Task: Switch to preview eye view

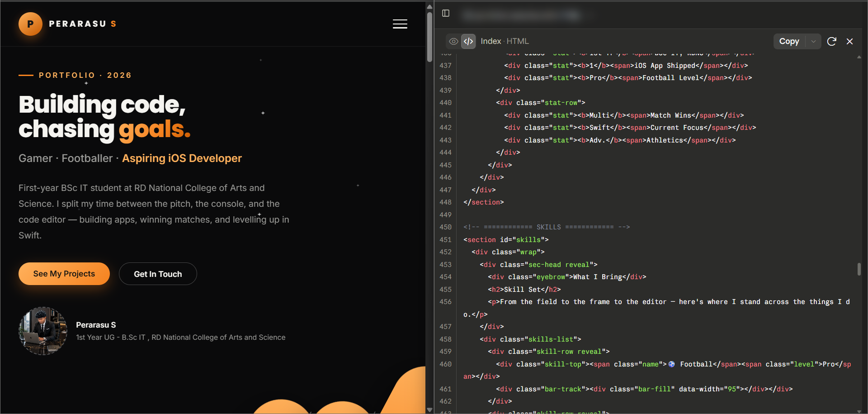Action: point(453,41)
